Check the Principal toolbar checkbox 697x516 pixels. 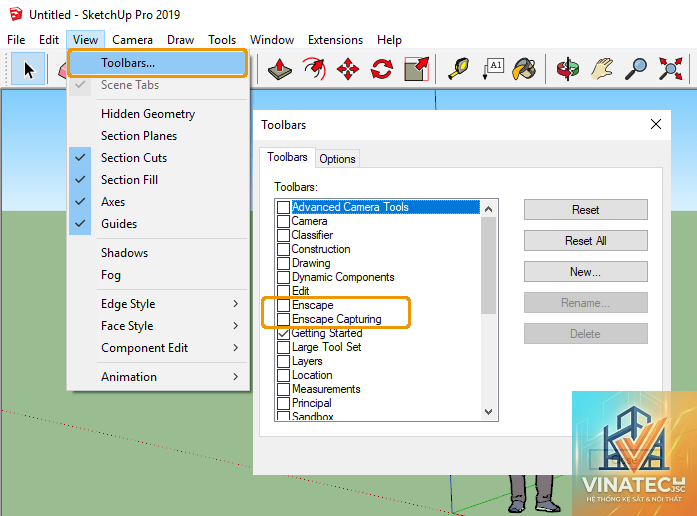pos(283,403)
